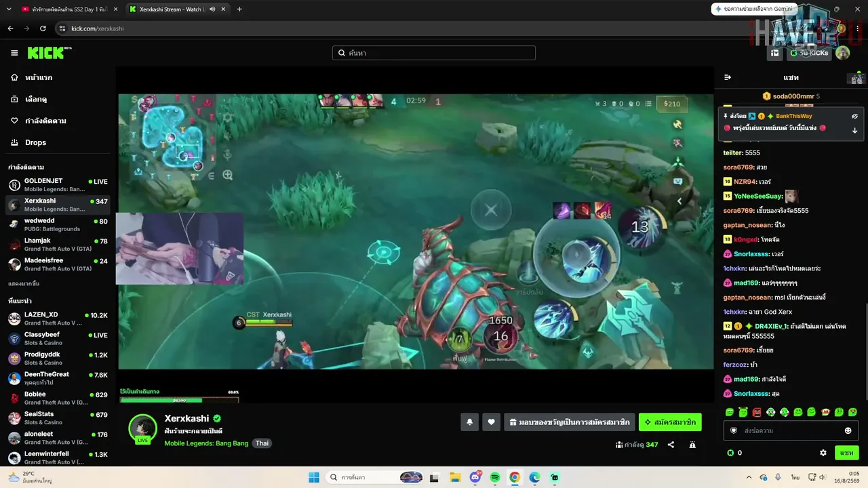Click the viewer count 347 under video
Image resolution: width=868 pixels, height=488 pixels.
(x=652, y=445)
